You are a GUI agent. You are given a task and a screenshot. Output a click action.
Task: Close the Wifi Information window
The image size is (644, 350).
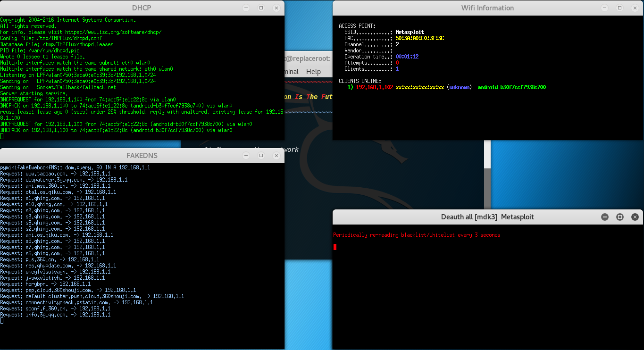click(635, 8)
